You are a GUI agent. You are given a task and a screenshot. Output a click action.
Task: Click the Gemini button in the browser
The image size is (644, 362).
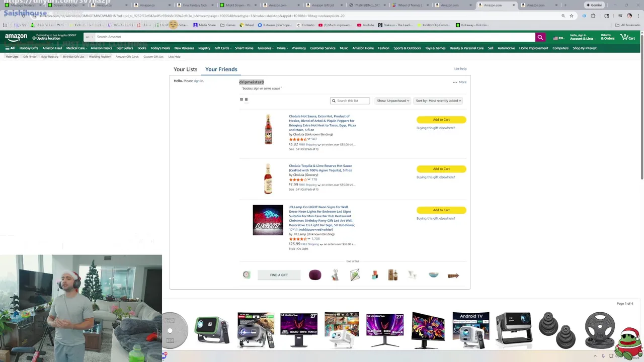(x=594, y=5)
